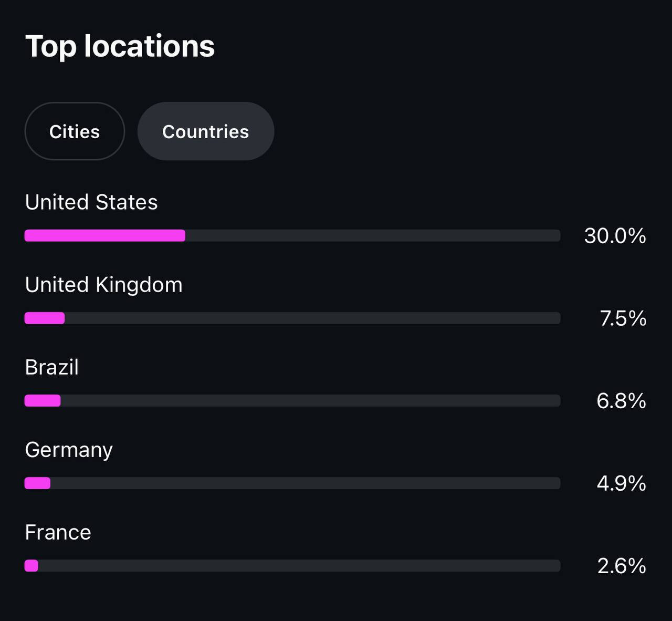Click the empty track of France bar
This screenshot has height=621, width=672.
click(x=299, y=565)
